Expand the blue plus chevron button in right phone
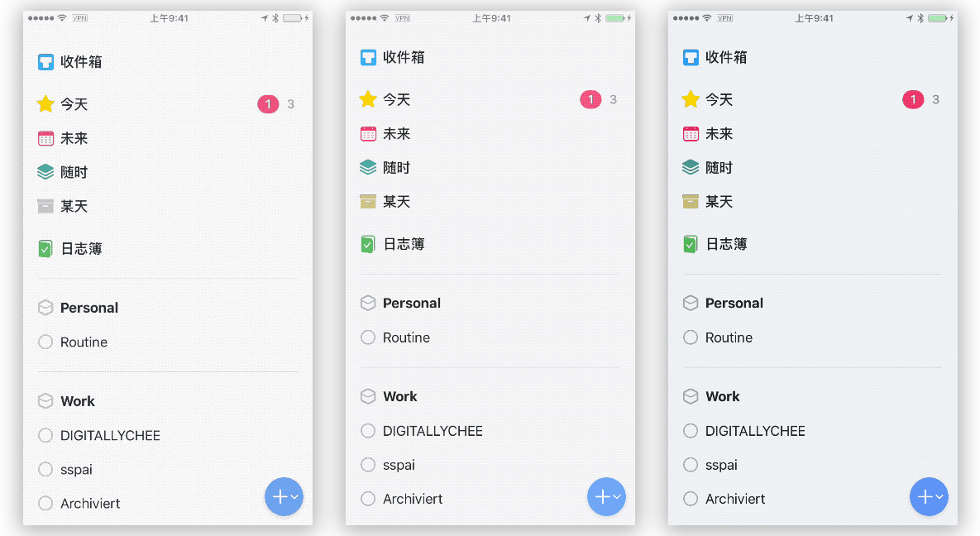The image size is (980, 536). point(929,496)
